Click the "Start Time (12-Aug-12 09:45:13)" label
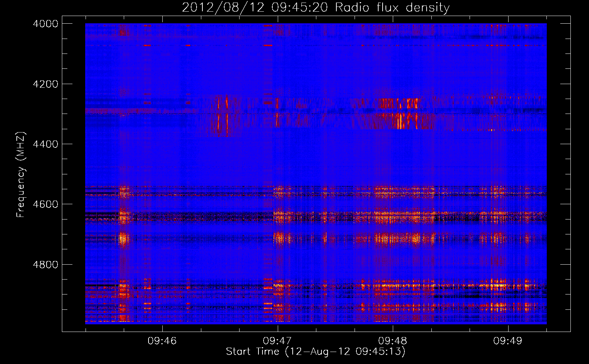This screenshot has width=589, height=364. click(316, 352)
